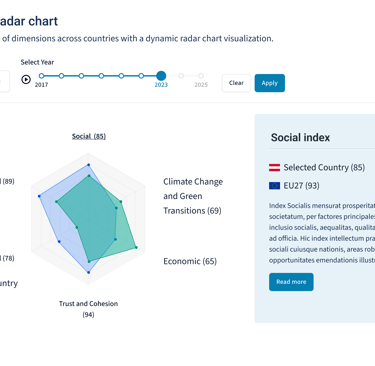The height and width of the screenshot is (366, 375).
Task: Click blue data point on Trust and Cohesion axis
Action: tap(88, 272)
